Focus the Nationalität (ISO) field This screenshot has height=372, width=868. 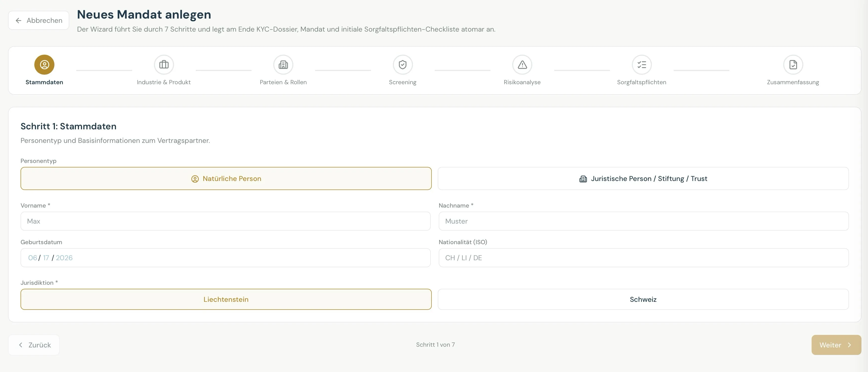click(643, 258)
